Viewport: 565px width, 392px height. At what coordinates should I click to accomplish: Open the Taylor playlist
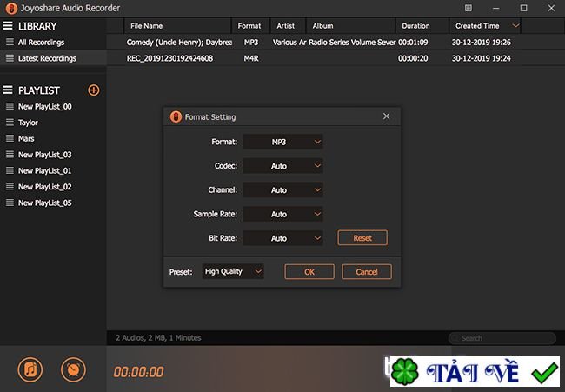[x=28, y=123]
